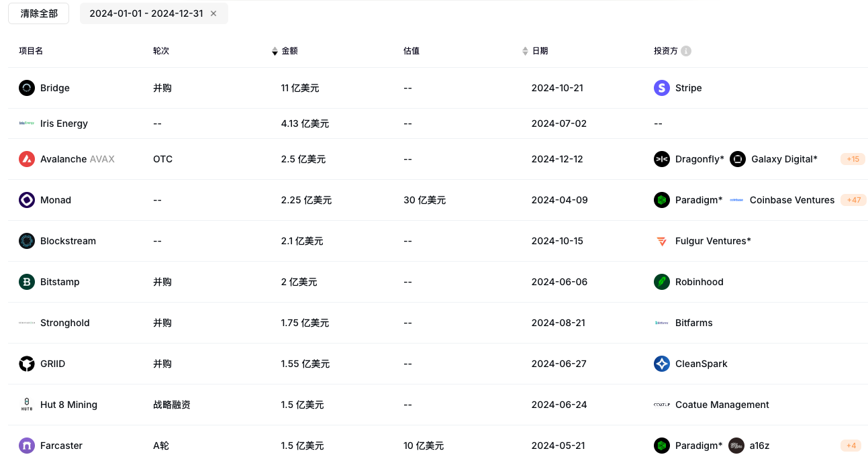
Task: Click the Stronghold logo icon
Action: pyautogui.click(x=27, y=323)
